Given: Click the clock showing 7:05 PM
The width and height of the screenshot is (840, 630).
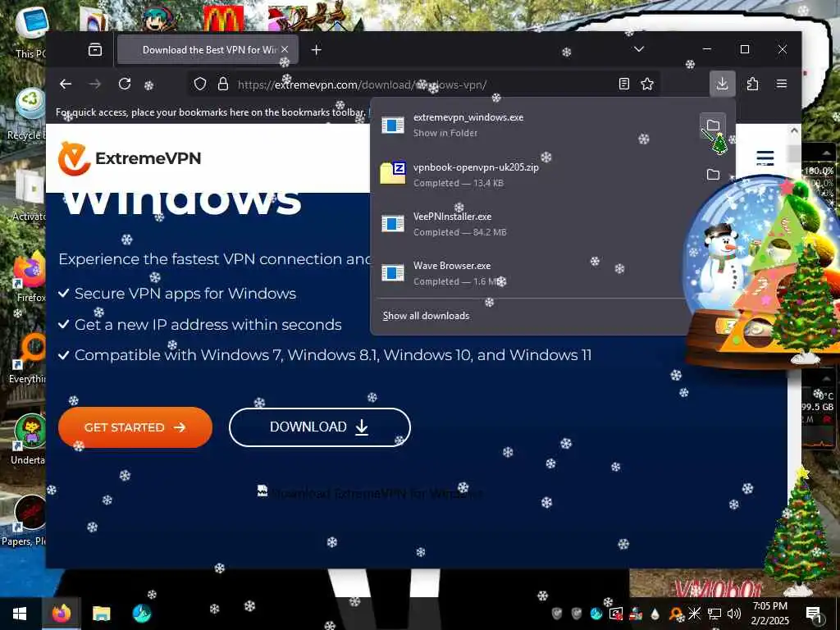Looking at the screenshot, I should (769, 614).
